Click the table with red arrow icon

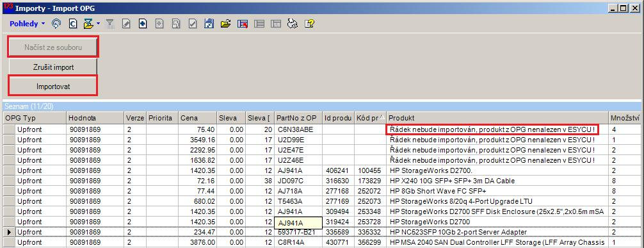click(x=243, y=24)
